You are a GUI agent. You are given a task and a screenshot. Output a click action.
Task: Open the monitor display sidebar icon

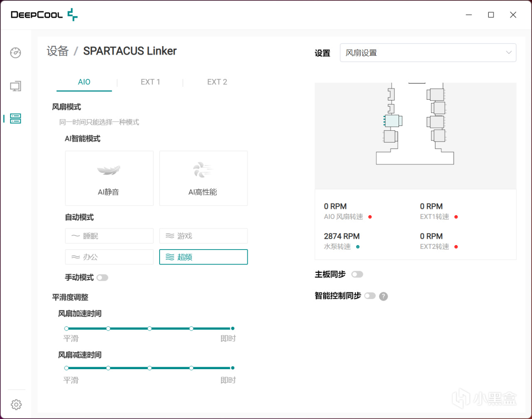[16, 86]
